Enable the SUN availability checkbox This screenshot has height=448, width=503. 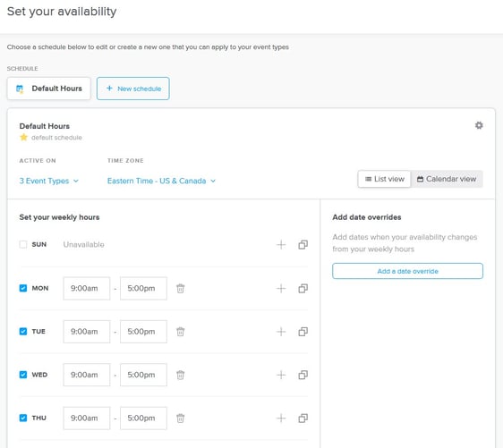(23, 244)
